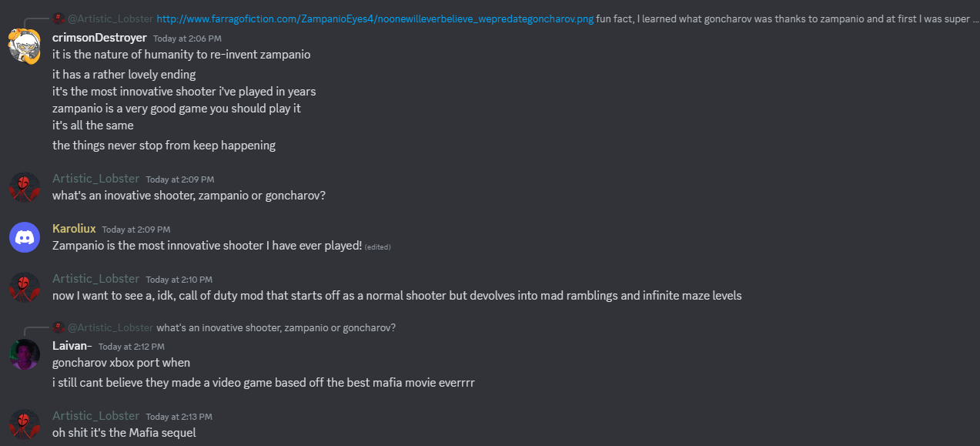Click Artistic_Lobster's avatar beside the 2:09 PM message
980x446 pixels.
pyautogui.click(x=24, y=186)
